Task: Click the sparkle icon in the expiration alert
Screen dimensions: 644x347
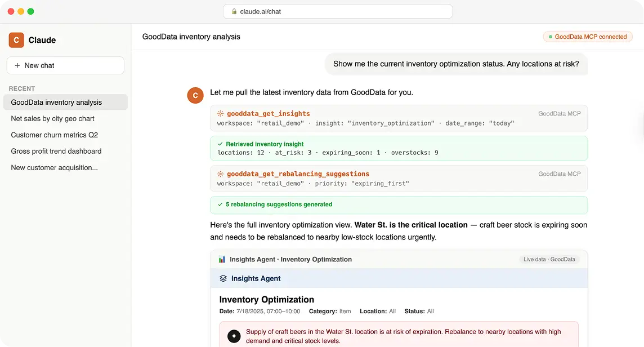Action: 234,336
